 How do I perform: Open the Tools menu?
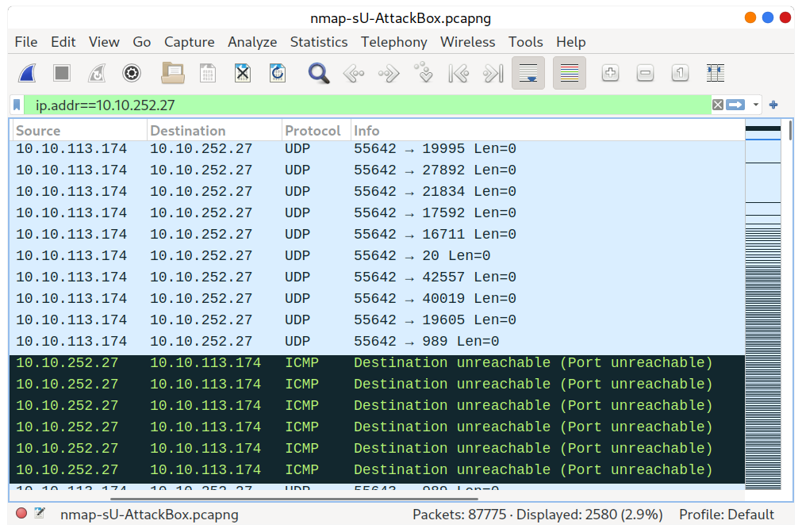point(525,42)
